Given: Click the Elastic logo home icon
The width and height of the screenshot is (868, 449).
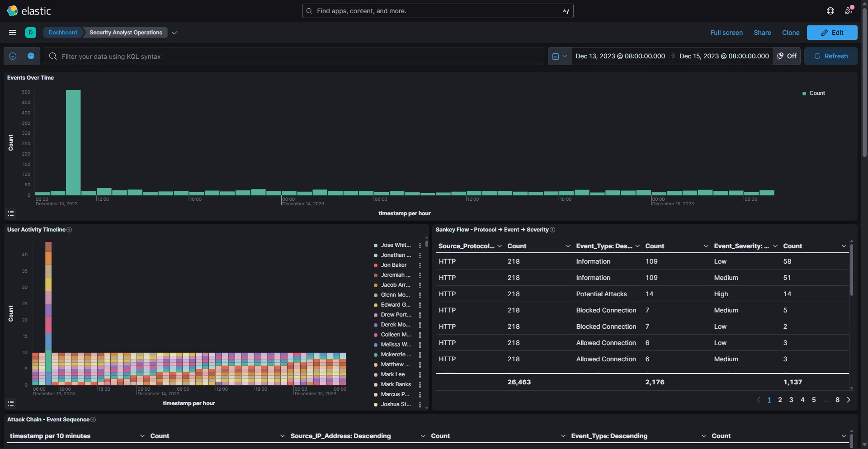Looking at the screenshot, I should coord(13,11).
